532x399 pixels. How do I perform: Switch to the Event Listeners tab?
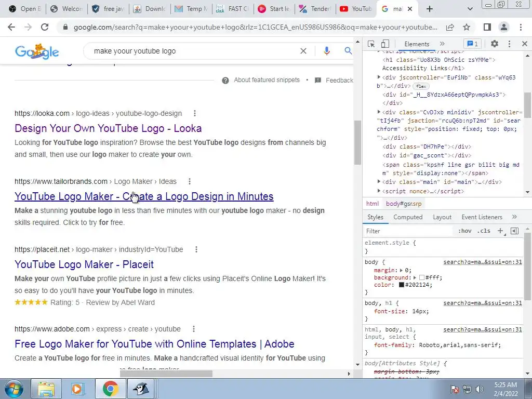point(482,217)
